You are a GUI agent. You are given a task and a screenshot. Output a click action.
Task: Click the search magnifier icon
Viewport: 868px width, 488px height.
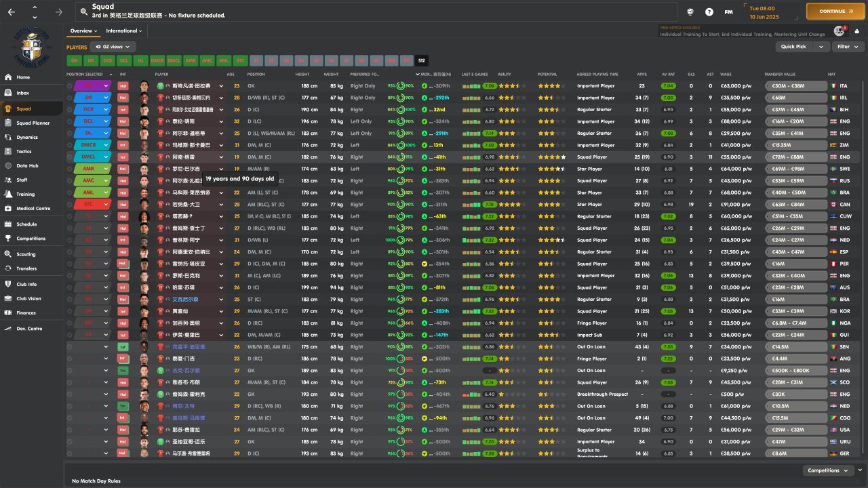[x=83, y=12]
